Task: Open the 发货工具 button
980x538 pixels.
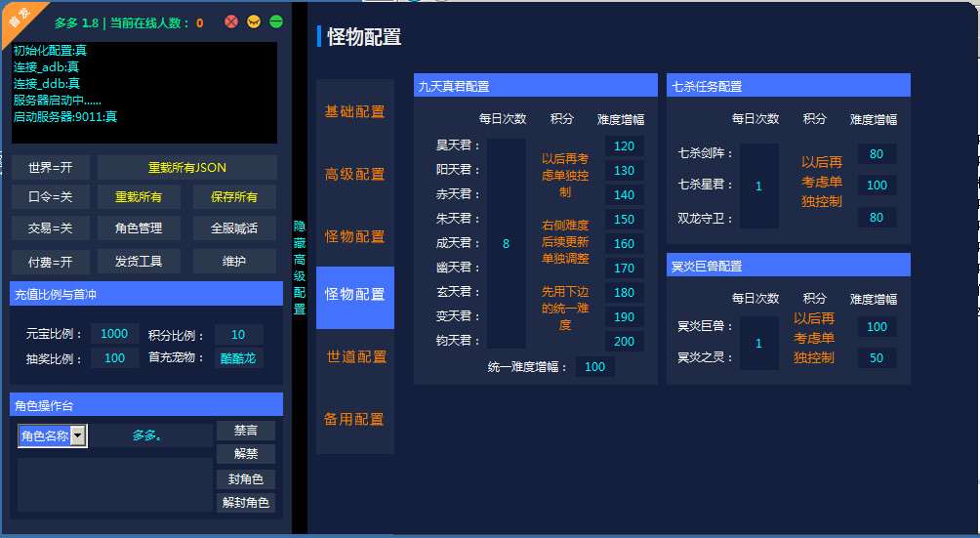Action: tap(139, 262)
